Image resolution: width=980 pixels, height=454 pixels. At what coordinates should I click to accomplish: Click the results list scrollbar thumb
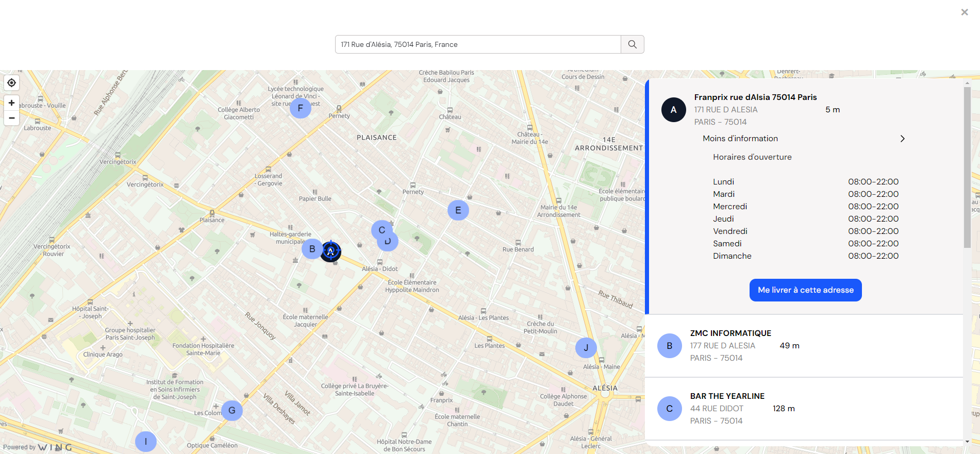tap(967, 167)
